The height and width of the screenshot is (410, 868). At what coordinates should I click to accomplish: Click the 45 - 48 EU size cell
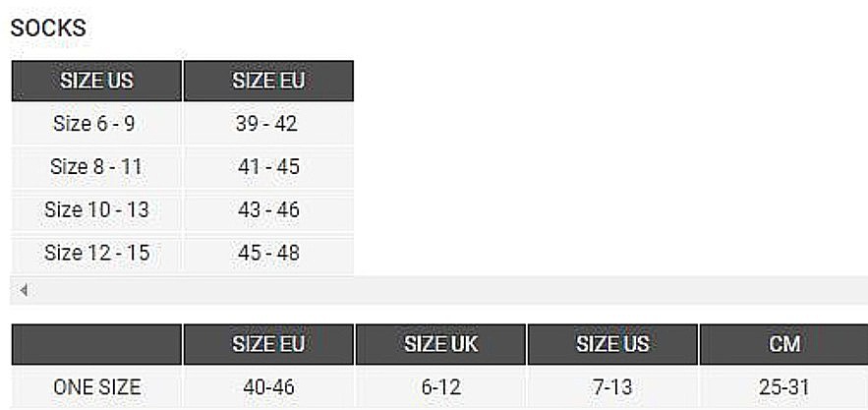pos(268,254)
